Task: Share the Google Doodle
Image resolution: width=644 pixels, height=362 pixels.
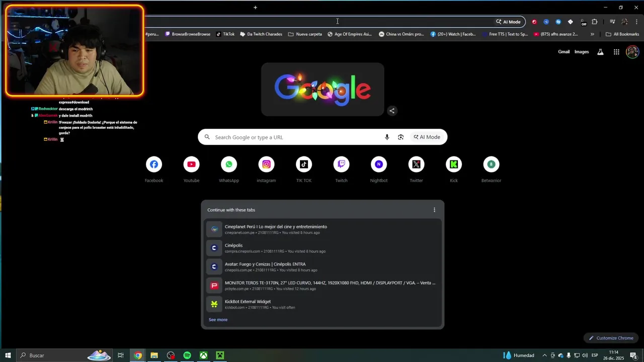Action: pos(392,111)
